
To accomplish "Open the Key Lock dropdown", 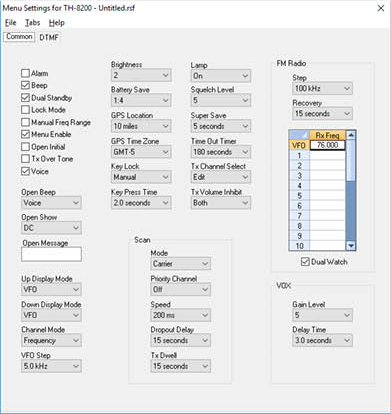I will (x=141, y=177).
